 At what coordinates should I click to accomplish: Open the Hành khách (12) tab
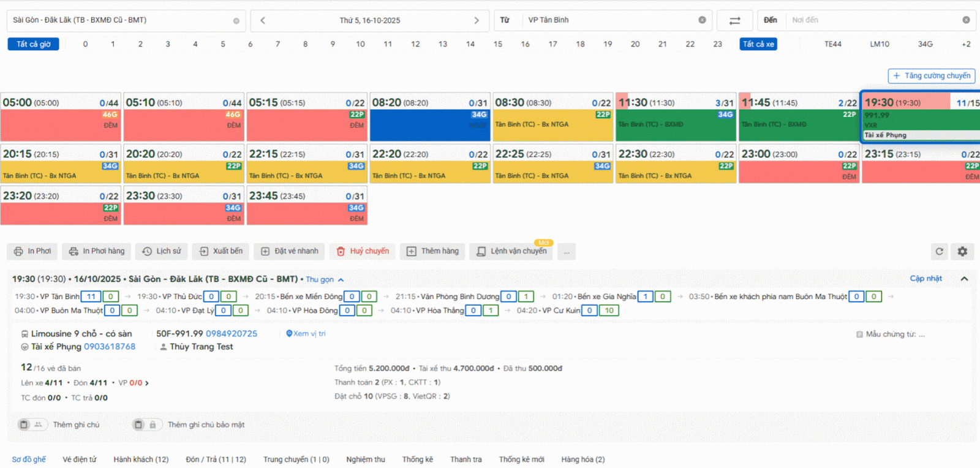[x=141, y=459]
